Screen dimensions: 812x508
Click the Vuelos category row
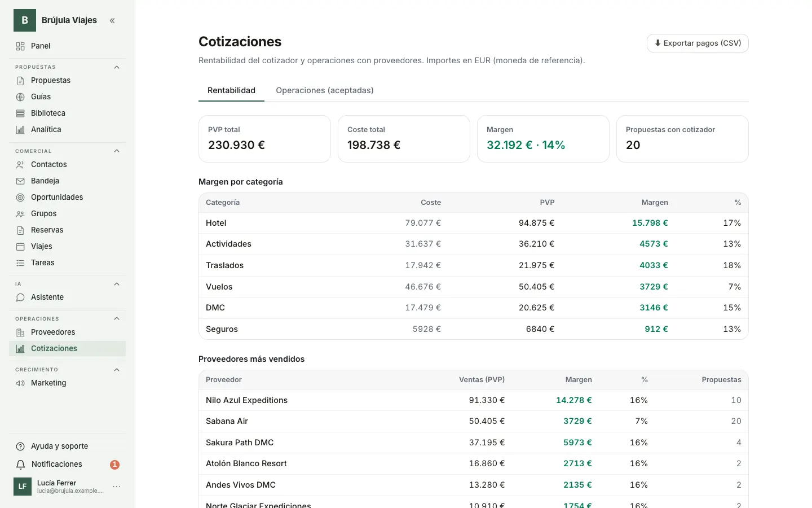tap(474, 287)
